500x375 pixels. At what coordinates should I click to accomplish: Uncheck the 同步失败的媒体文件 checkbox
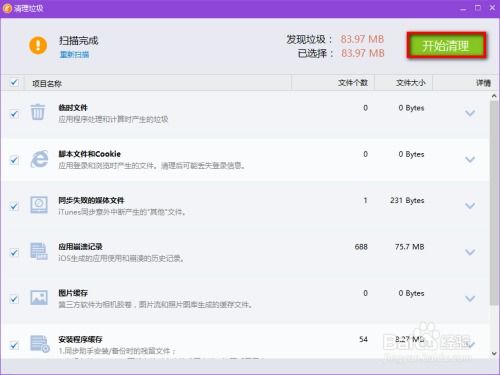(14, 207)
